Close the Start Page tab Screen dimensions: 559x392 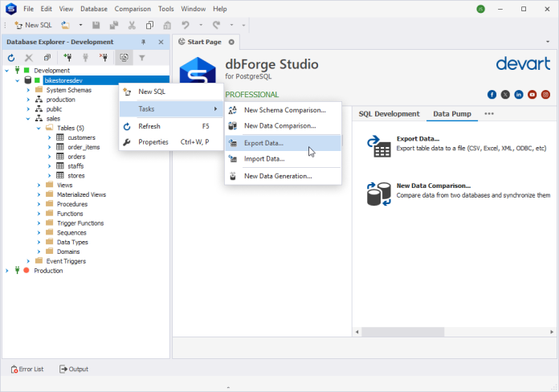[x=231, y=42]
